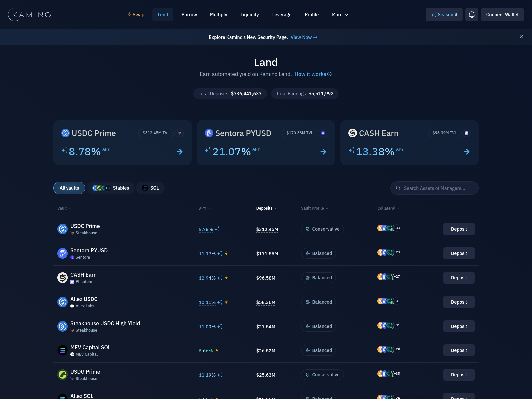Click the USDG Prime token icon
Image resolution: width=532 pixels, height=399 pixels.
point(63,375)
